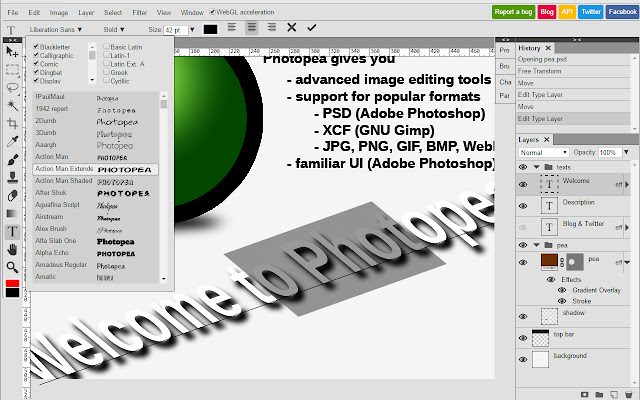Hide the Description layer
Viewport: 640px width, 400px height.
[x=523, y=206]
